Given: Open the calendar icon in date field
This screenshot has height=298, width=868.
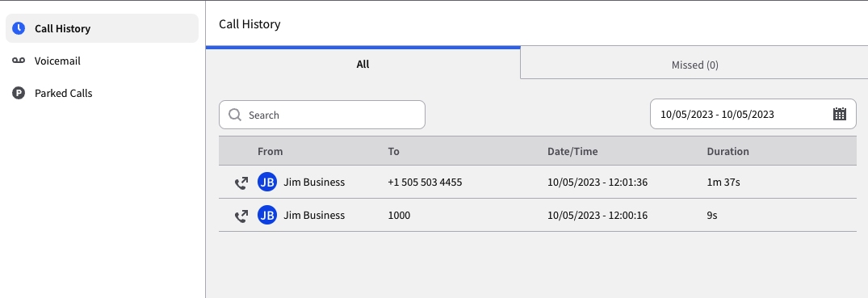Looking at the screenshot, I should [839, 114].
